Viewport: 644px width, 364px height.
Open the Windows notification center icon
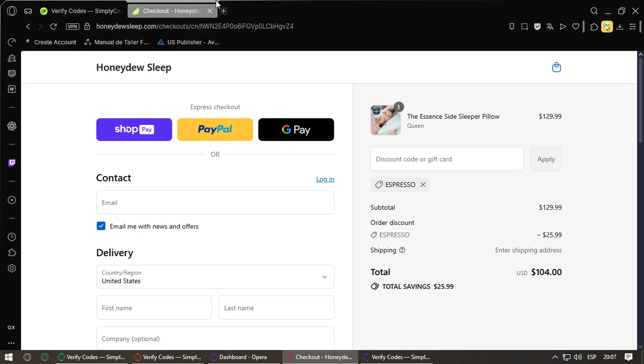[x=629, y=357]
